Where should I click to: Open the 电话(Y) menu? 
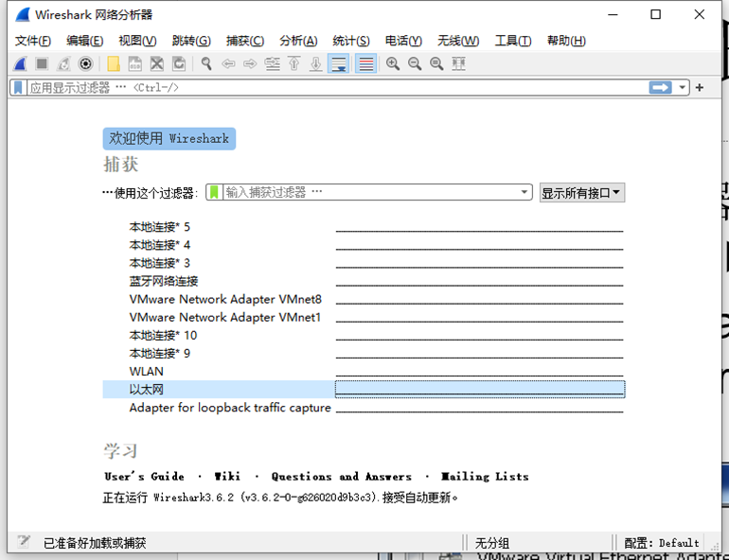point(403,41)
